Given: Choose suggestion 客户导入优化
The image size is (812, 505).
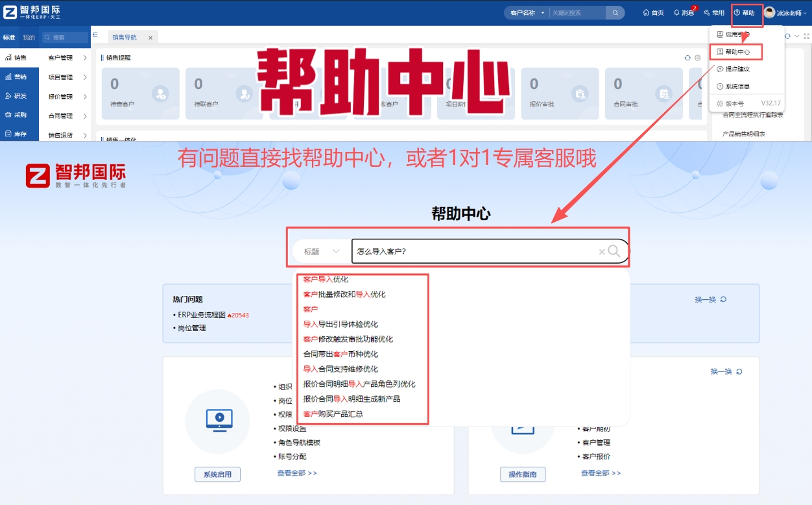Looking at the screenshot, I should coord(326,279).
